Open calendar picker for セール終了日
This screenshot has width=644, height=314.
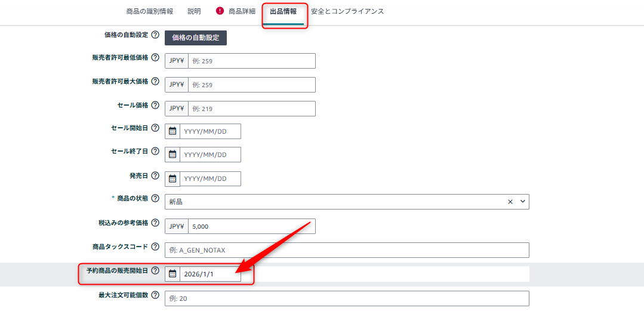[172, 155]
